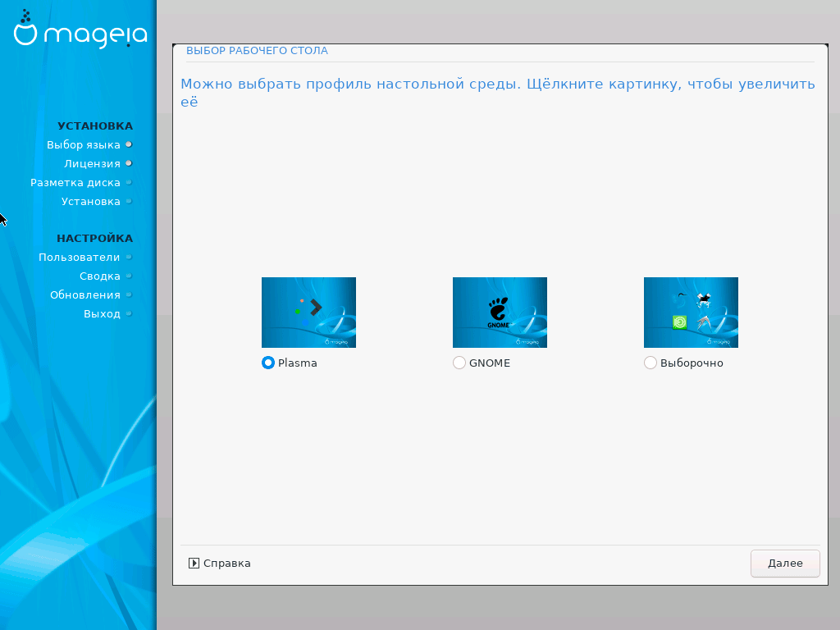The width and height of the screenshot is (840, 630).
Task: Click the step bullet beside Пользователи
Action: pos(129,258)
